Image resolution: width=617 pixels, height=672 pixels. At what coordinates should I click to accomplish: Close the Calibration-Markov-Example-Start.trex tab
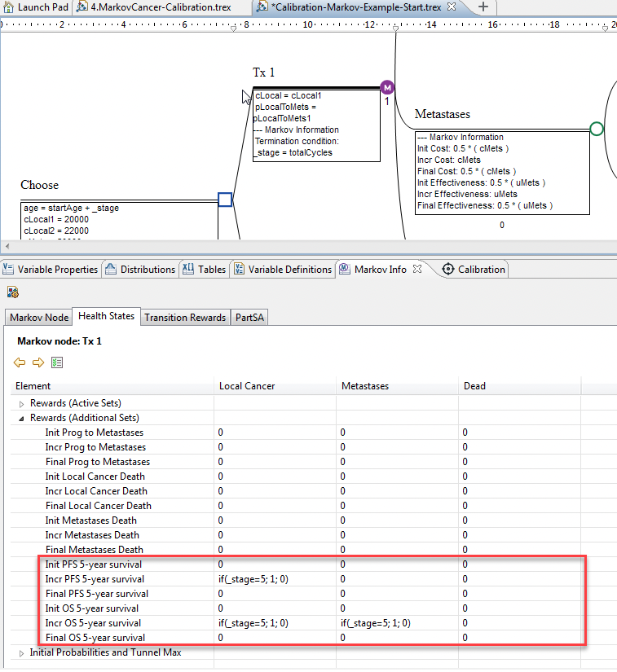point(451,7)
